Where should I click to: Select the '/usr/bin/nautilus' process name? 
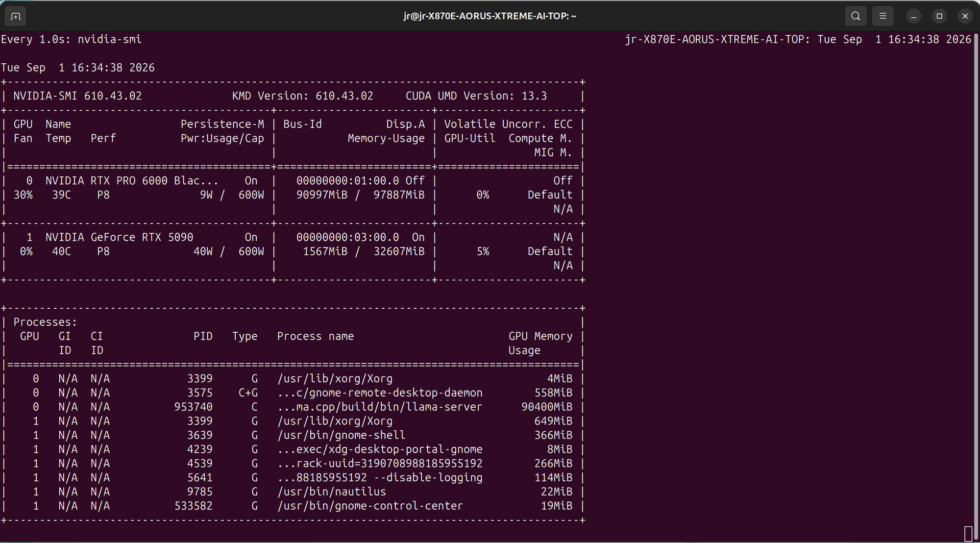tap(332, 492)
